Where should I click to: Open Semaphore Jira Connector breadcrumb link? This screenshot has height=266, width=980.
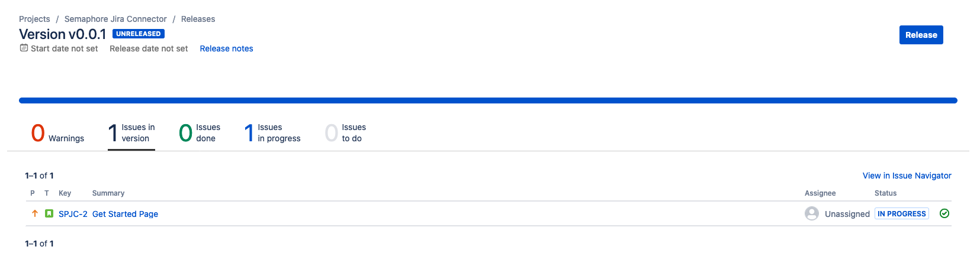[115, 19]
